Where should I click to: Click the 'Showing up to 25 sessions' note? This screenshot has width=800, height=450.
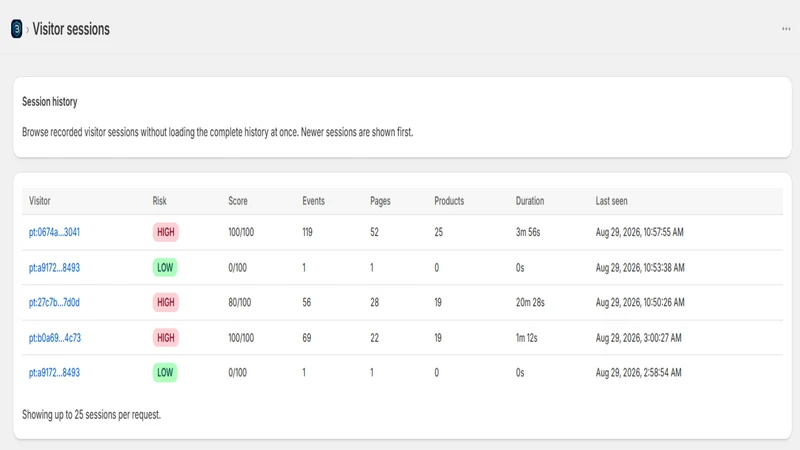pos(91,414)
